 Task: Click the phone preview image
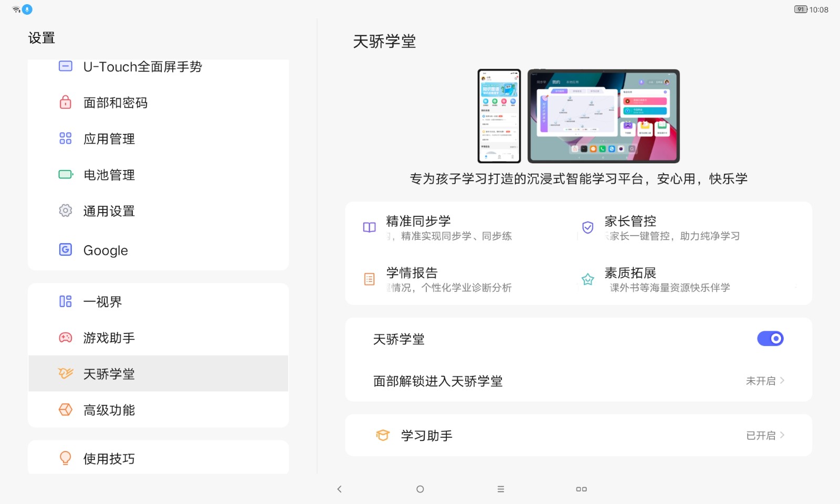(499, 116)
